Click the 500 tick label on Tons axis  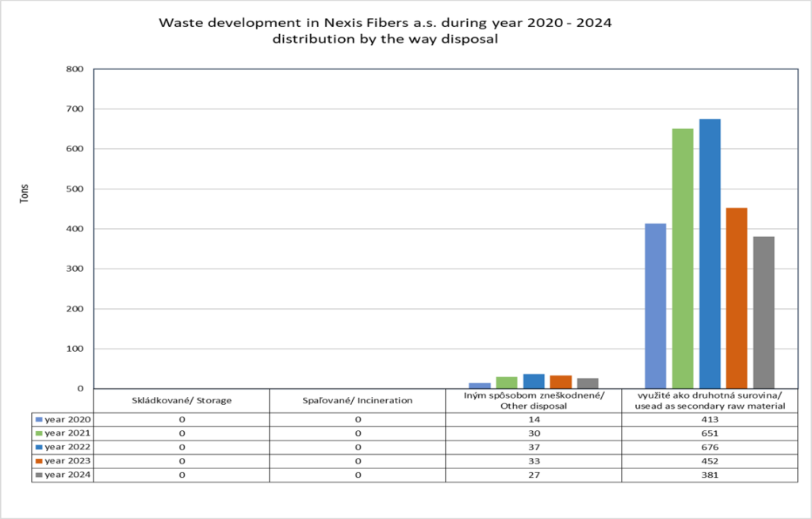[x=75, y=189]
